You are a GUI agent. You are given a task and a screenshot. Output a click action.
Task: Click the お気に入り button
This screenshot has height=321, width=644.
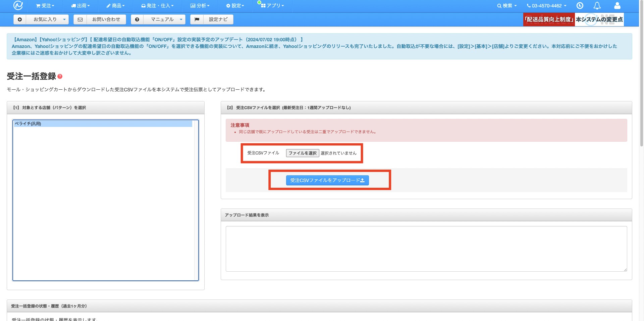click(x=45, y=19)
